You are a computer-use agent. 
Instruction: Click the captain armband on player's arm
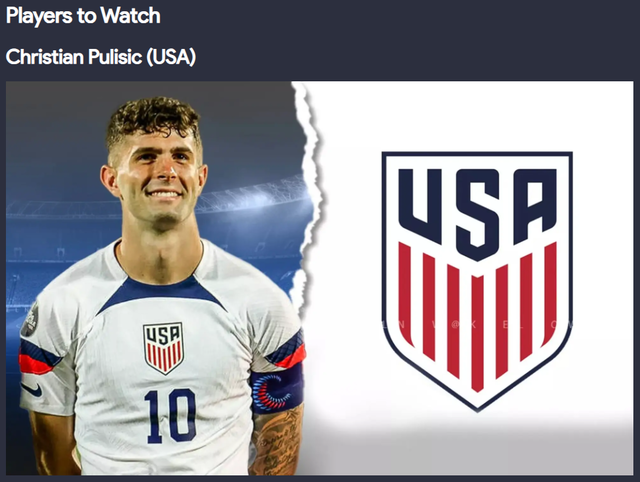coord(277,389)
